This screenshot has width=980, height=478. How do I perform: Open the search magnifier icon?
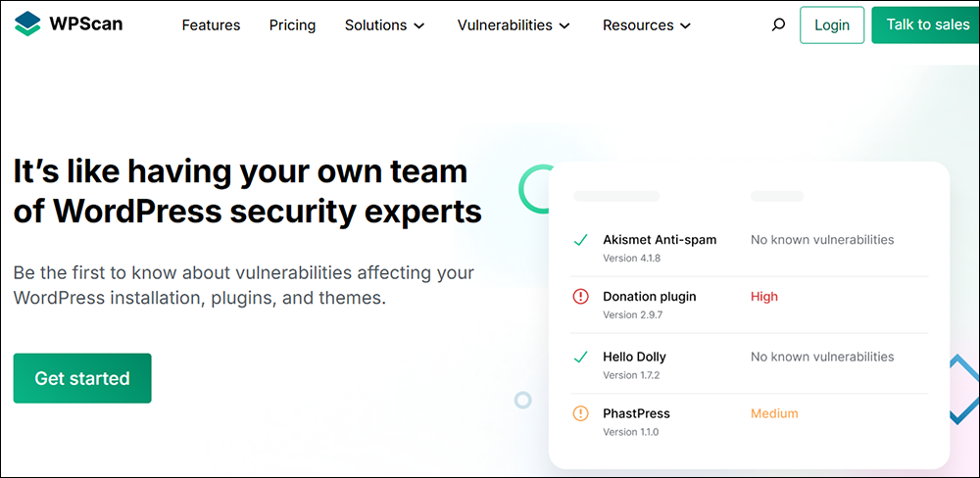click(x=778, y=25)
